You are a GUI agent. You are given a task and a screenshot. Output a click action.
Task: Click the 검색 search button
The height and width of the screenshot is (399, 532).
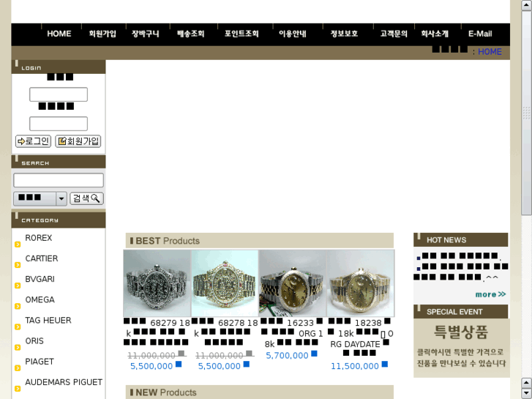coord(86,198)
